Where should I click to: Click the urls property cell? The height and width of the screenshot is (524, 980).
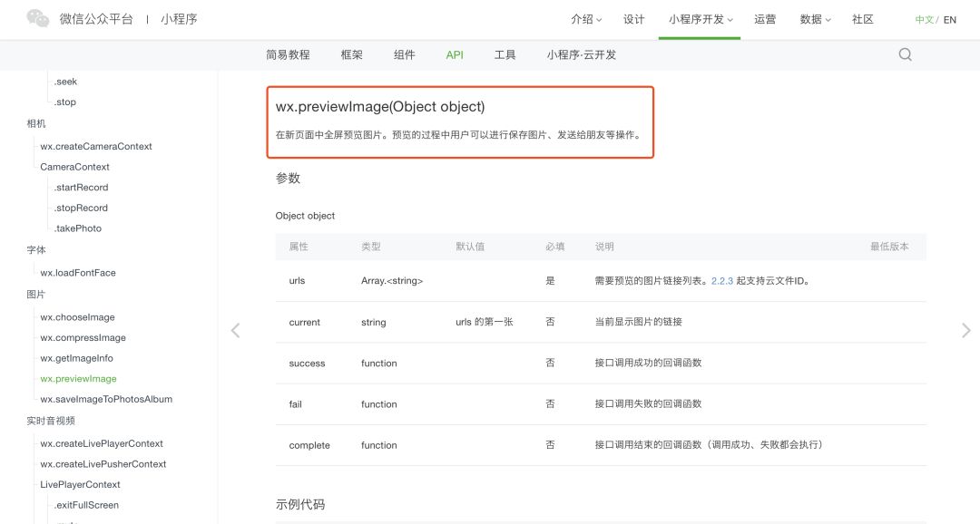coord(297,281)
